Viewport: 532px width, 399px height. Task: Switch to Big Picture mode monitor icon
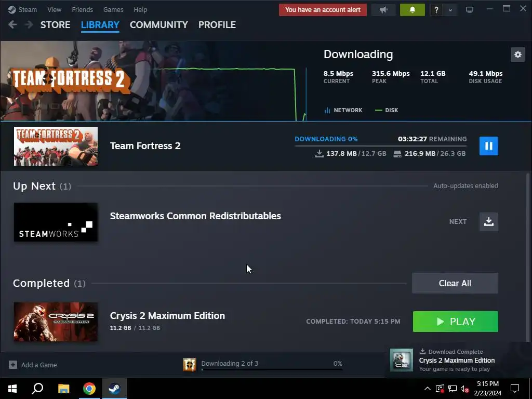(470, 10)
